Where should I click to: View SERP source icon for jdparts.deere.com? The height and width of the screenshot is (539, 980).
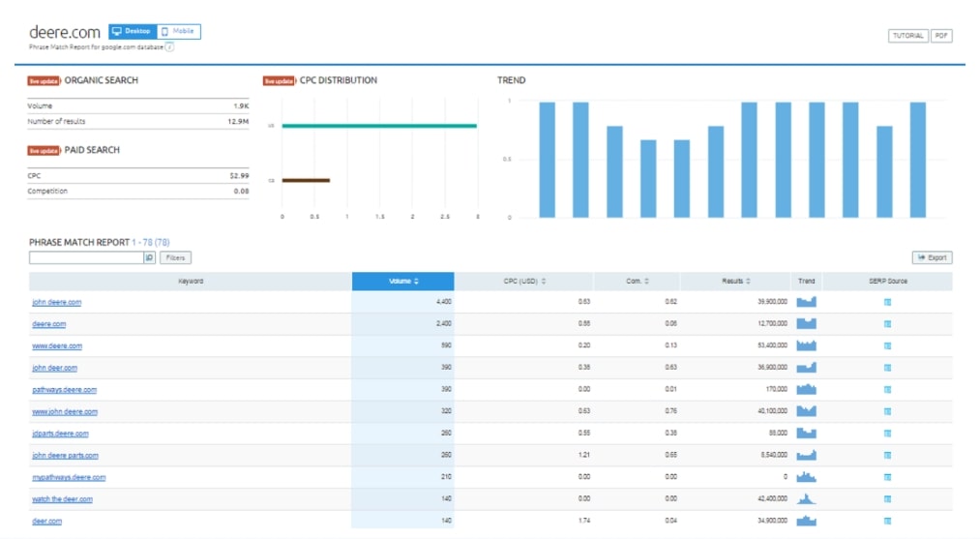coord(887,434)
